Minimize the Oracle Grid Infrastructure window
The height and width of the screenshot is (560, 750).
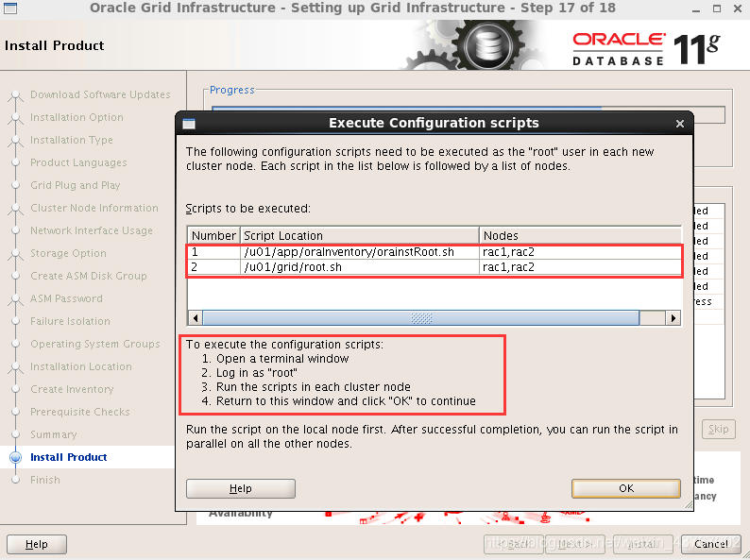point(696,9)
